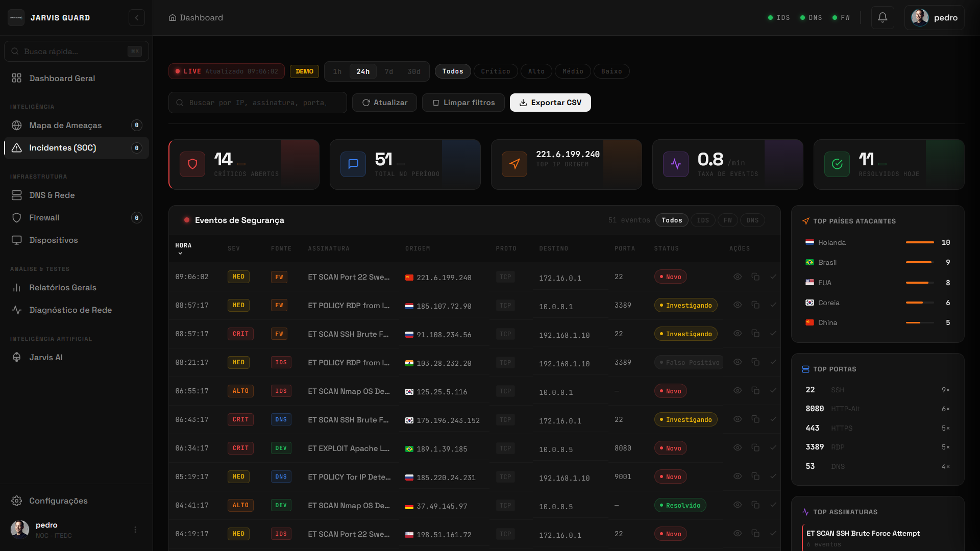Open pedro user menu in sidebar footer
This screenshot has height=551, width=980.
(x=135, y=530)
